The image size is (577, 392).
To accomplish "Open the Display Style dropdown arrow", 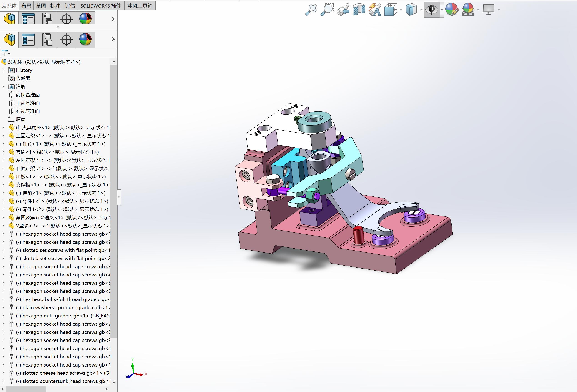I will coord(421,10).
